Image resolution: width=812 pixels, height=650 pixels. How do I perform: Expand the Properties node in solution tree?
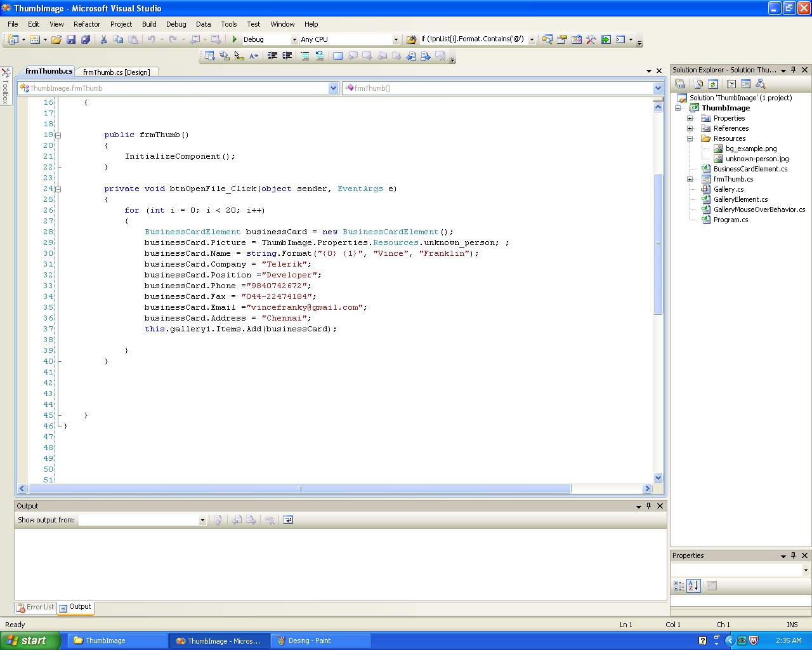pyautogui.click(x=690, y=118)
